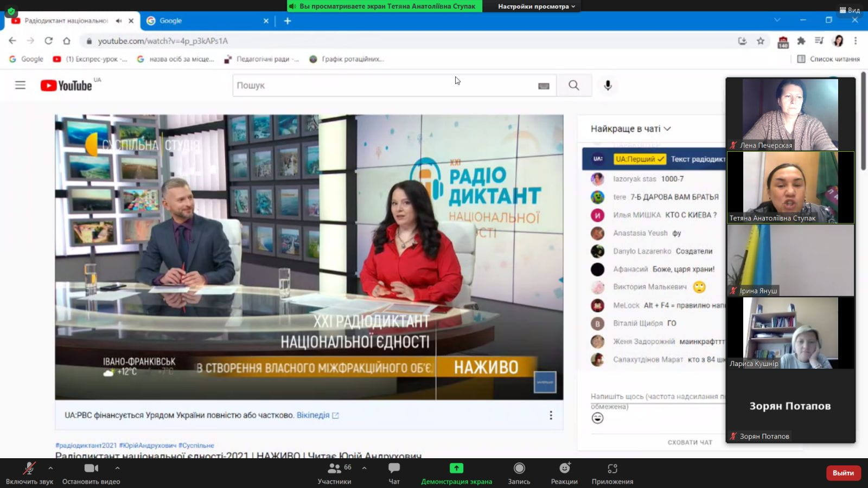Open the YouTube hamburger guide menu

(x=20, y=85)
